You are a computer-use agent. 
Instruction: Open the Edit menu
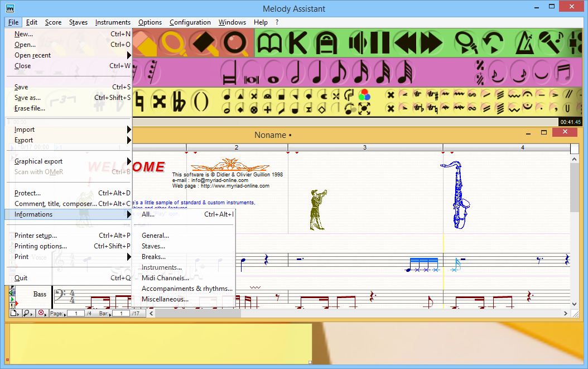(x=31, y=22)
